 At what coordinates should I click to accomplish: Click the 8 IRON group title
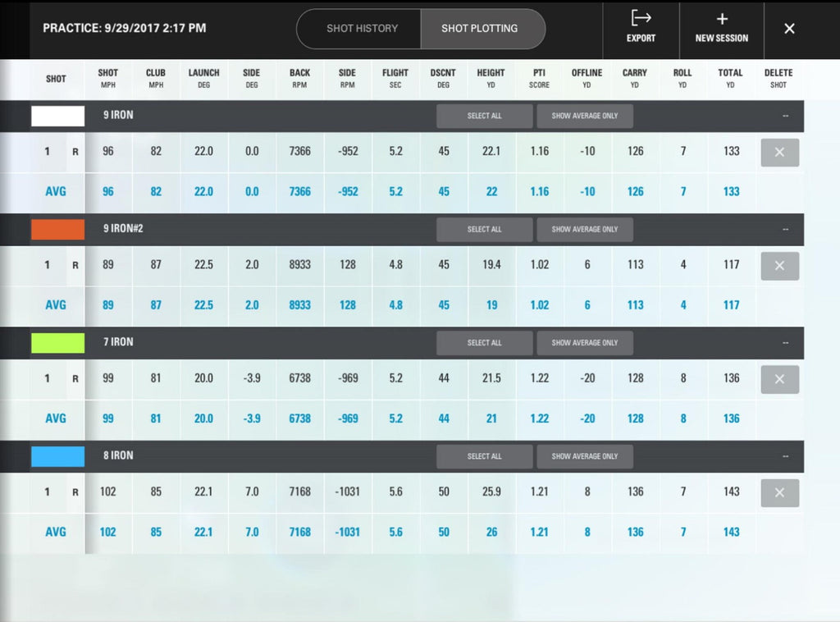point(118,456)
